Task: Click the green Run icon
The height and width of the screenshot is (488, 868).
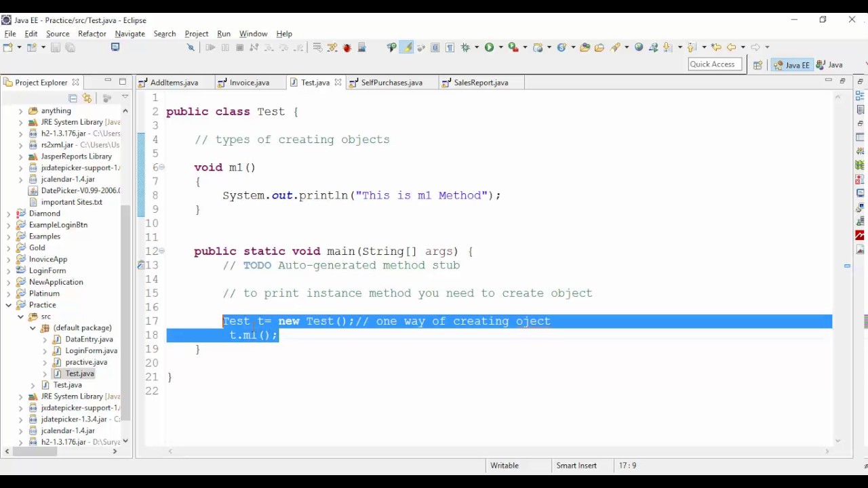Action: (x=489, y=47)
